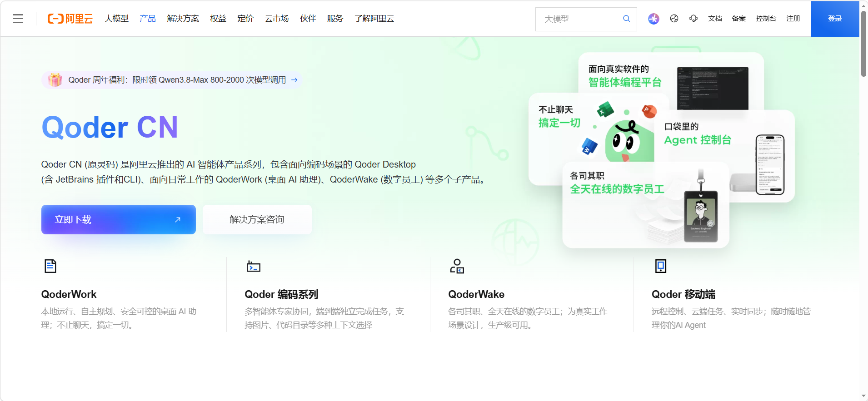Open the 解决方案 nav menu
Image resolution: width=868 pixels, height=401 pixels.
click(183, 19)
